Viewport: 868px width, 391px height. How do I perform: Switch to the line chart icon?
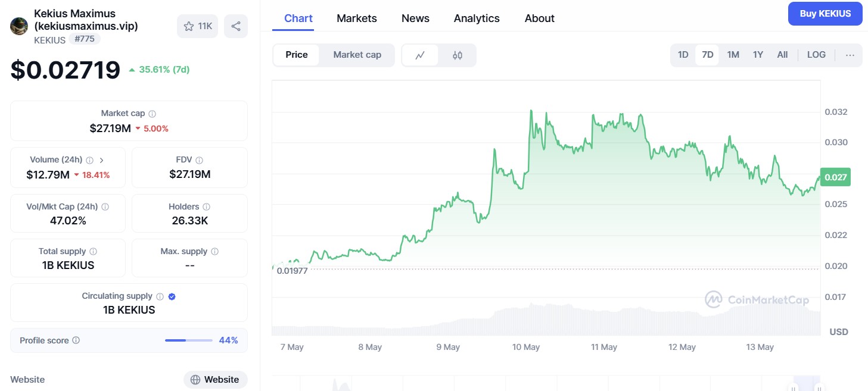point(420,55)
